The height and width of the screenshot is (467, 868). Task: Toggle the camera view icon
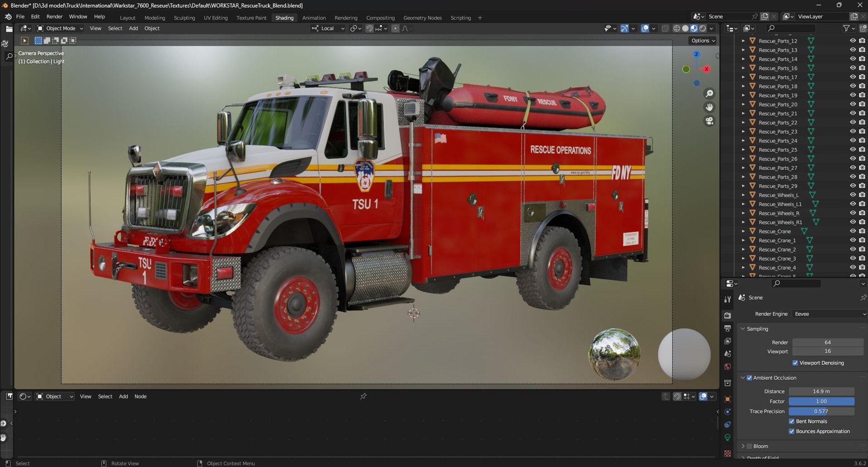point(709,121)
